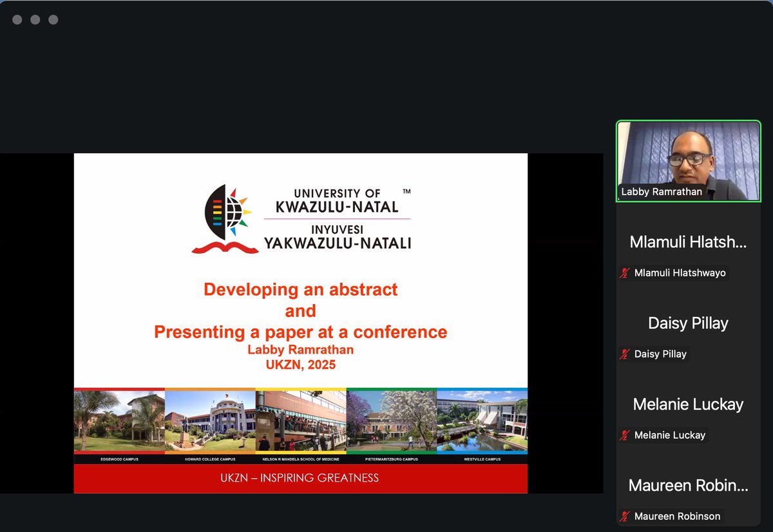Click the 'Presenting a paper at a conference' line
The height and width of the screenshot is (532, 773).
point(301,332)
